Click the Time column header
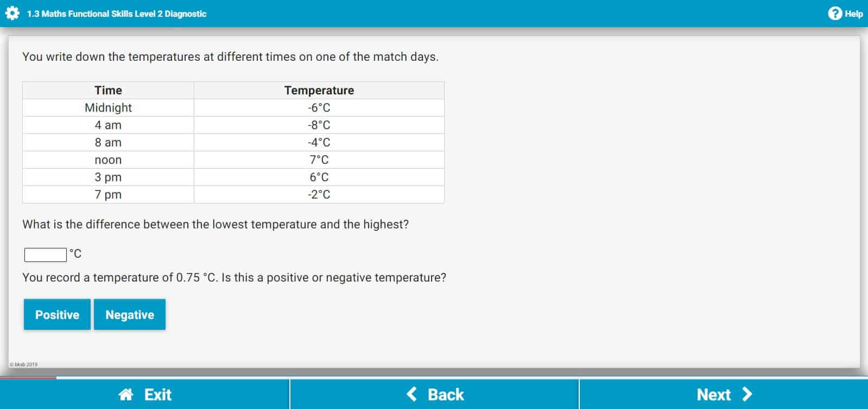Viewport: 868px width, 409px height. (x=108, y=90)
